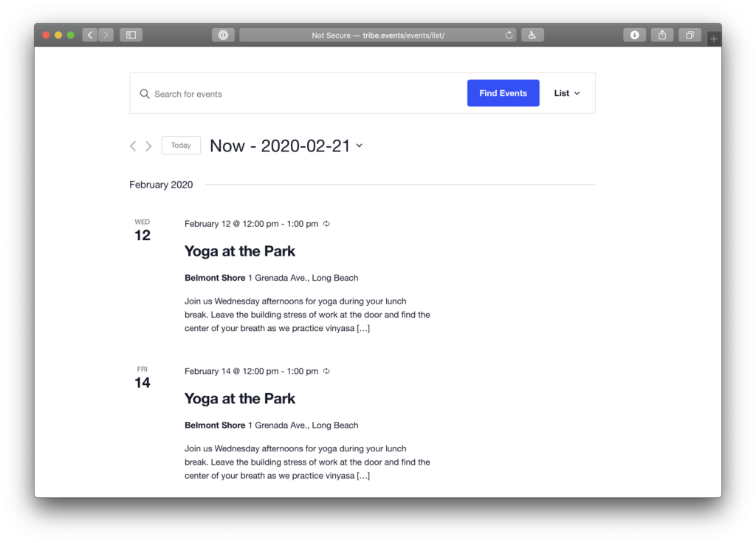Viewport: 756px width, 543px height.
Task: Open the 1Password extension icon
Action: pos(223,35)
